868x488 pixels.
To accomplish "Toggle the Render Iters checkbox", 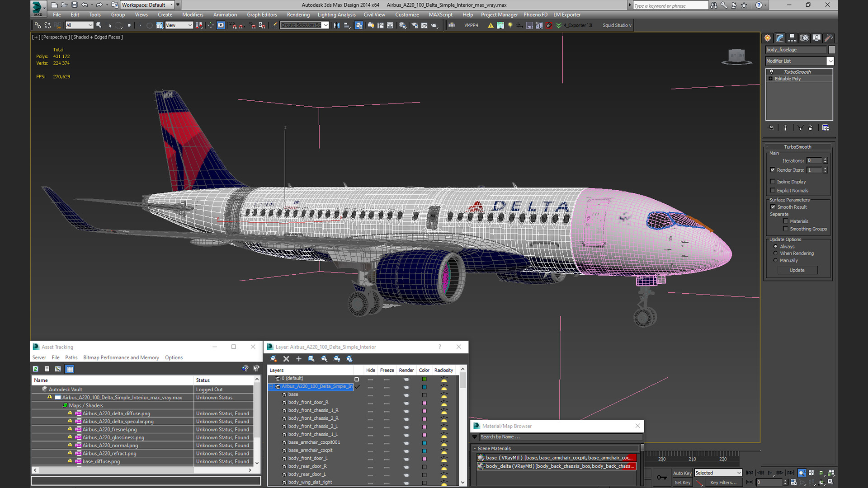I will (773, 170).
